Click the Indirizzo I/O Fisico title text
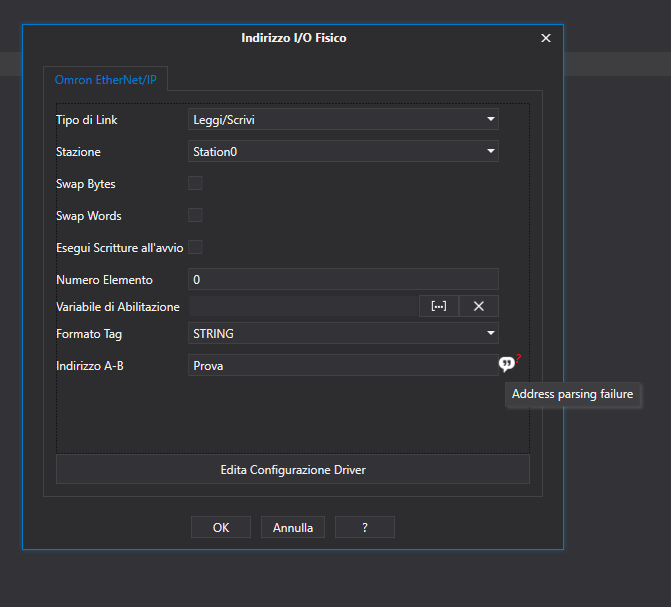 point(294,38)
